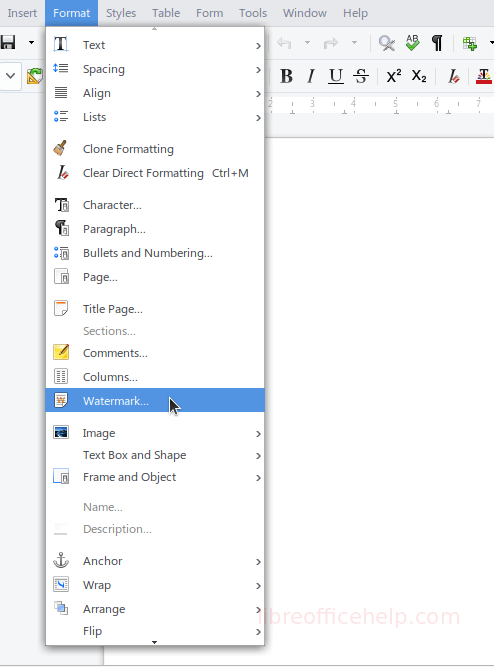Viewport: 494px width, 667px height.
Task: Open the Save dropdown arrow
Action: coord(31,43)
